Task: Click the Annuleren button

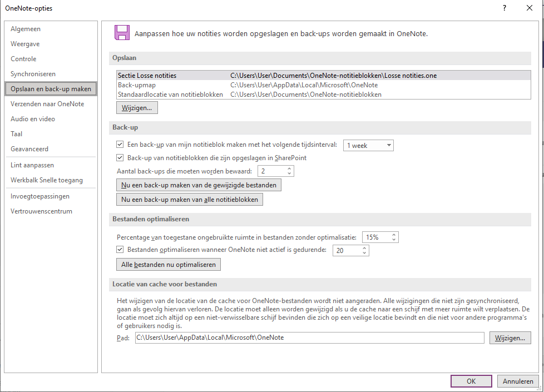Action: tap(518, 381)
